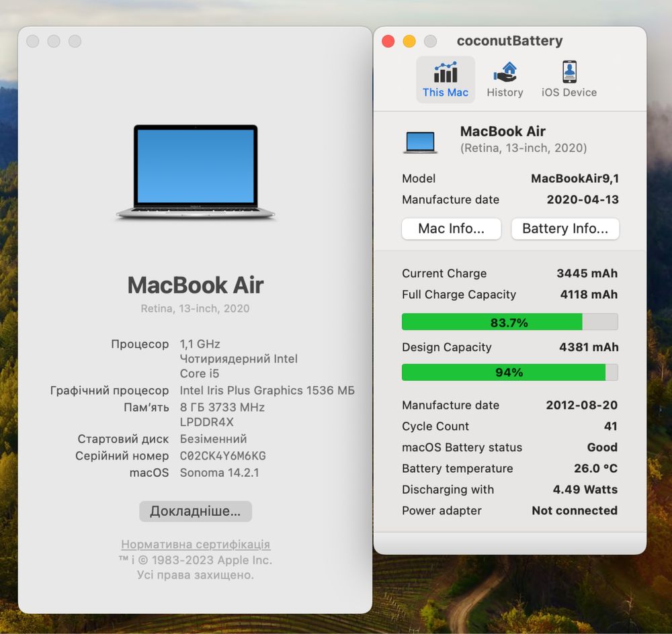Click the 3445 mAh current charge value
The height and width of the screenshot is (634, 672).
[587, 273]
